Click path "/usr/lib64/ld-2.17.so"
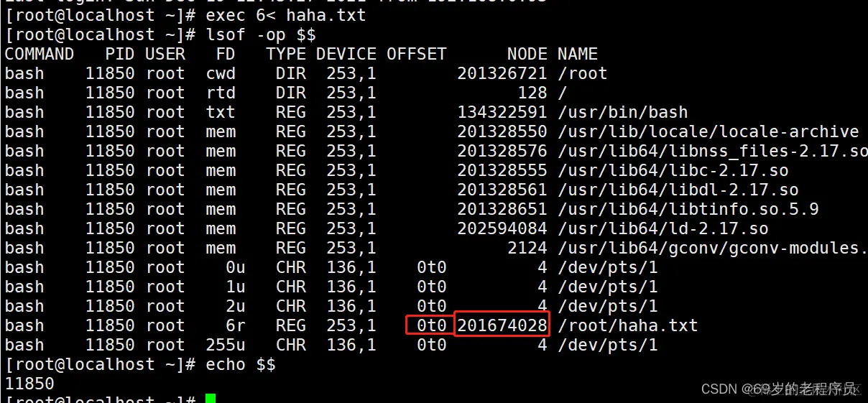 coord(663,228)
